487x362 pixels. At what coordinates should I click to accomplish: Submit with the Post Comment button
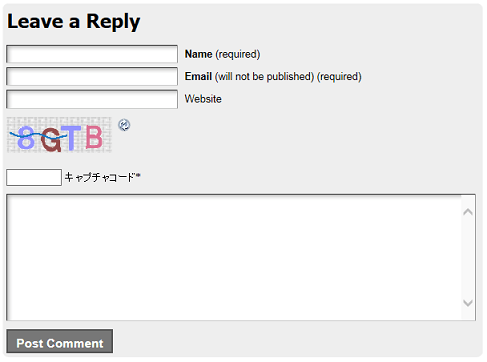(60, 341)
